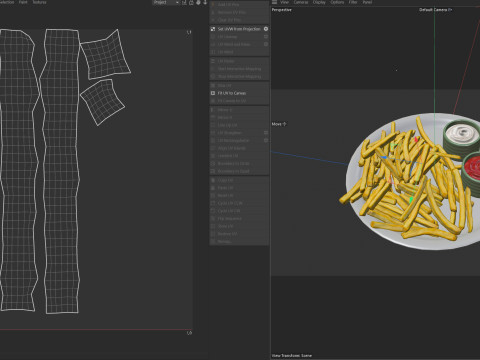The height and width of the screenshot is (360, 480).
Task: Open the viewport Options menu
Action: [337, 2]
